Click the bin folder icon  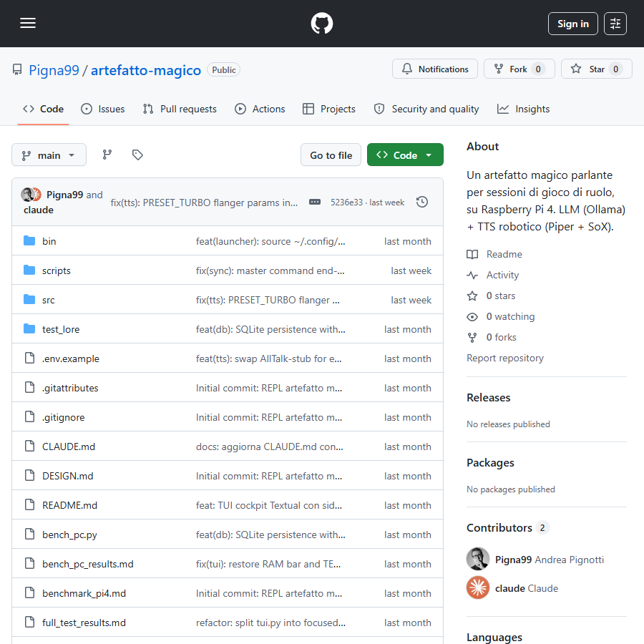pyautogui.click(x=29, y=240)
